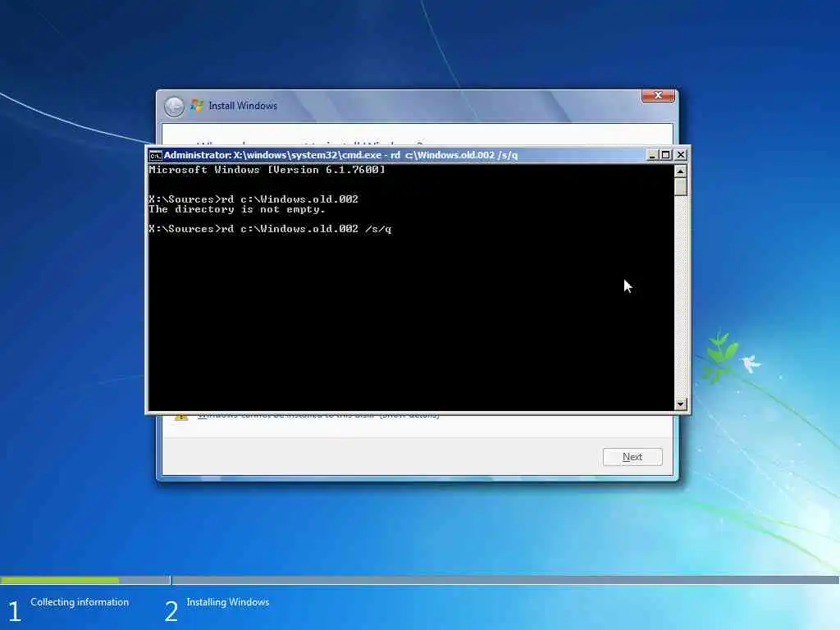Click the first 'rd c:\Windows.old.002' command line
This screenshot has height=630, width=840.
pos(253,199)
